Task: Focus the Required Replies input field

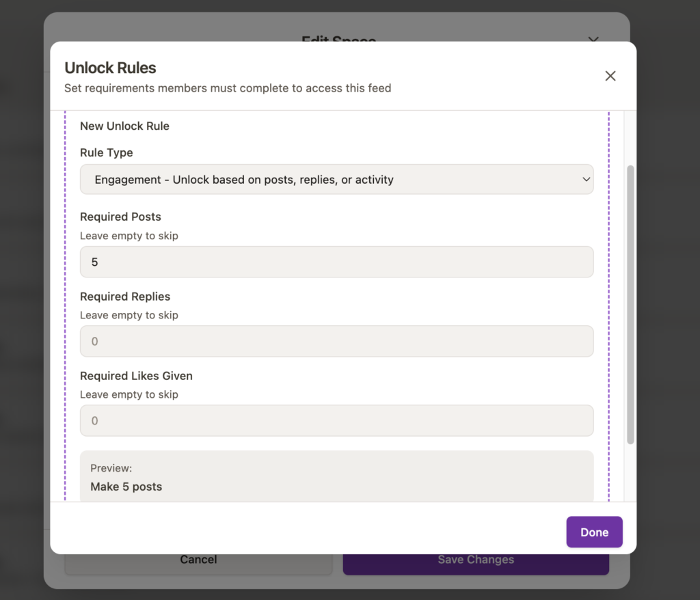Action: tap(336, 341)
